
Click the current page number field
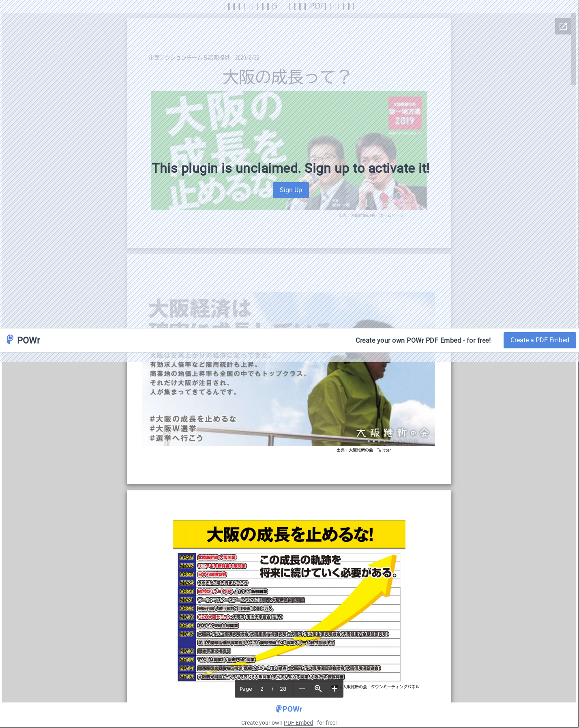(262, 689)
